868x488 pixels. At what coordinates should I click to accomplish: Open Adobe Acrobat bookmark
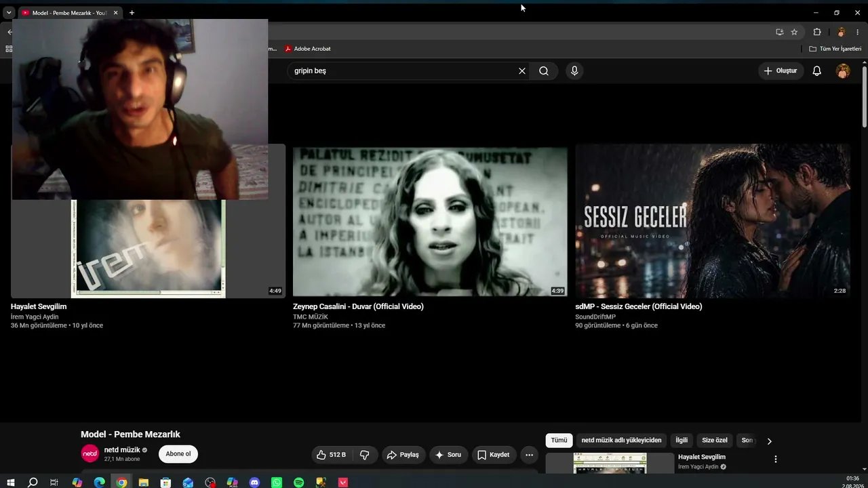308,49
